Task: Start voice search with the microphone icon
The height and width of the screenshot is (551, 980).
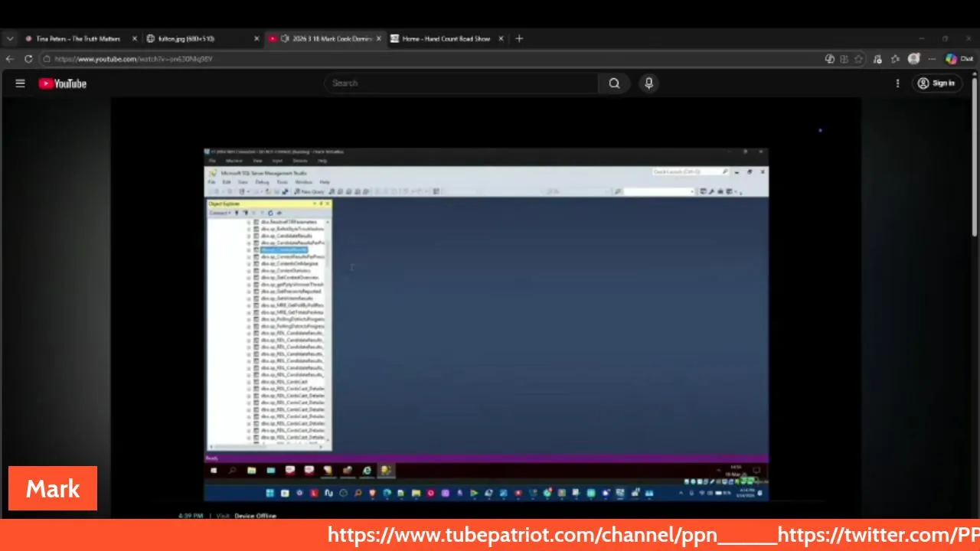Action: click(x=648, y=83)
